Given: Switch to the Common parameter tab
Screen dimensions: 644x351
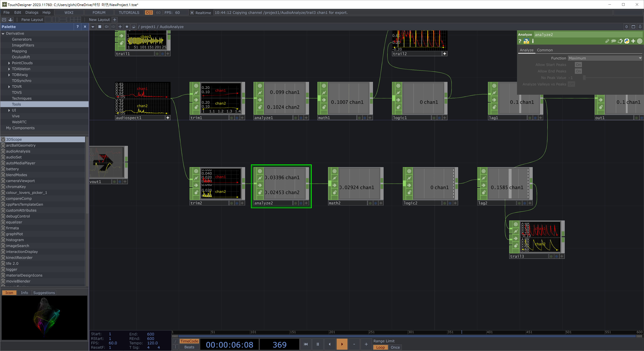Looking at the screenshot, I should 544,50.
